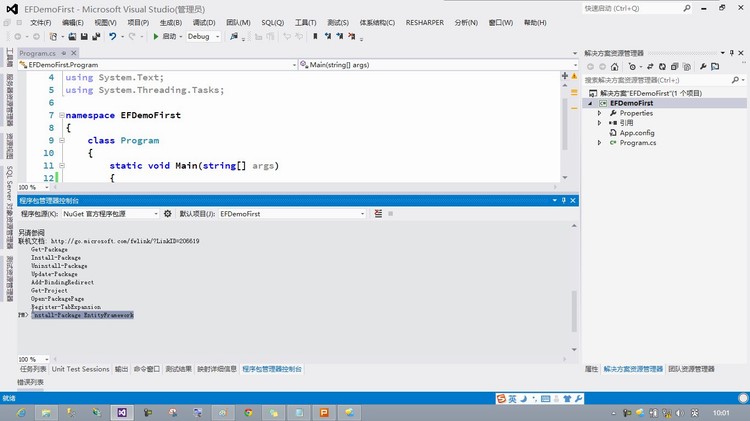Open the Debug configuration dropdown
The height and width of the screenshot is (421, 750).
pyautogui.click(x=218, y=36)
